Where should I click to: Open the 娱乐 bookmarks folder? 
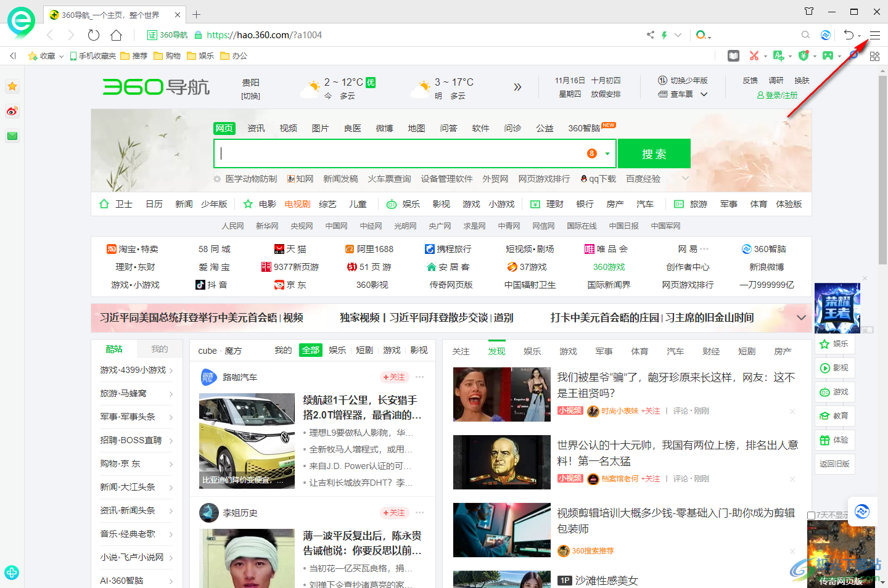200,56
